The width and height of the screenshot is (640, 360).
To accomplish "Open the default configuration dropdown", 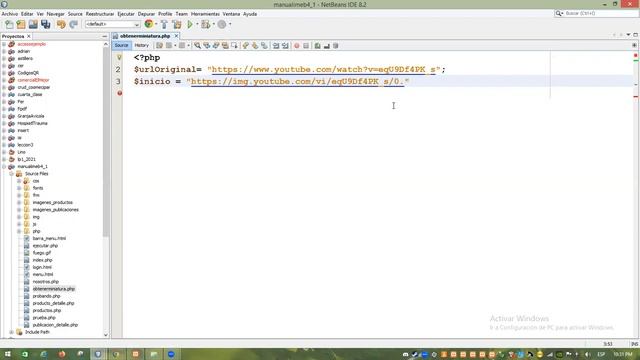I will (x=112, y=24).
